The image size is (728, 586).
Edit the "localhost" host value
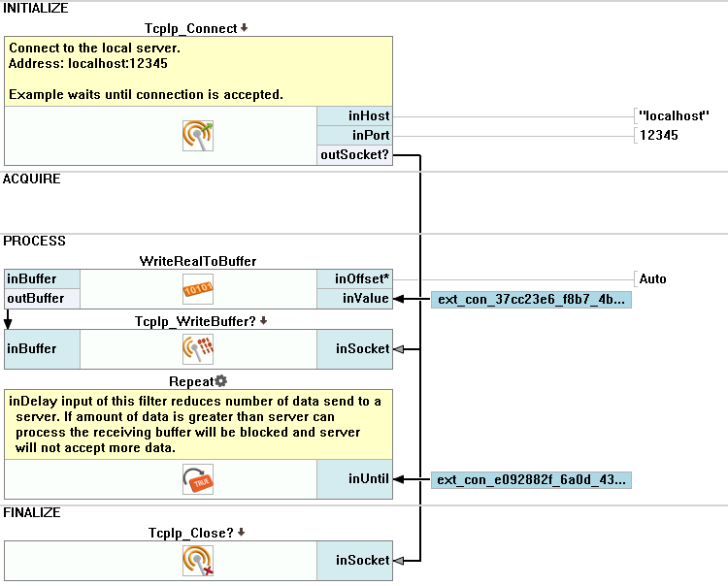675,116
